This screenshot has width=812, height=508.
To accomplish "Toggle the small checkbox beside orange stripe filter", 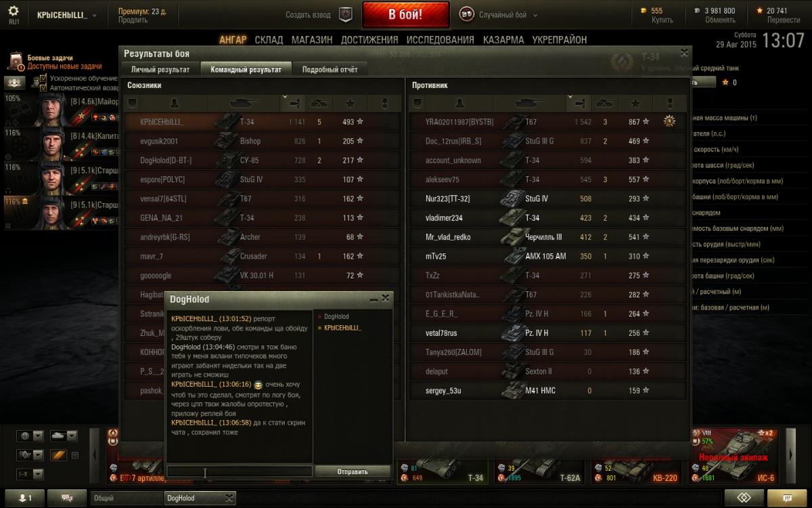I will [x=75, y=455].
